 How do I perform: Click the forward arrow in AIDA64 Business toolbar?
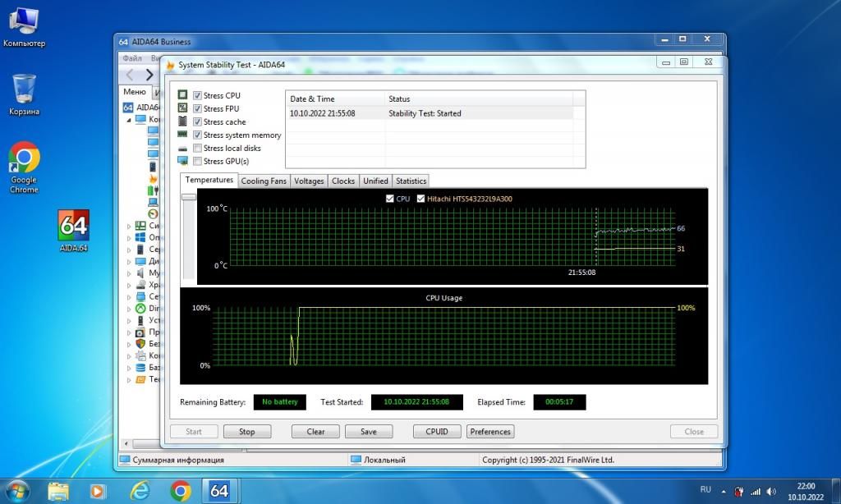[149, 75]
